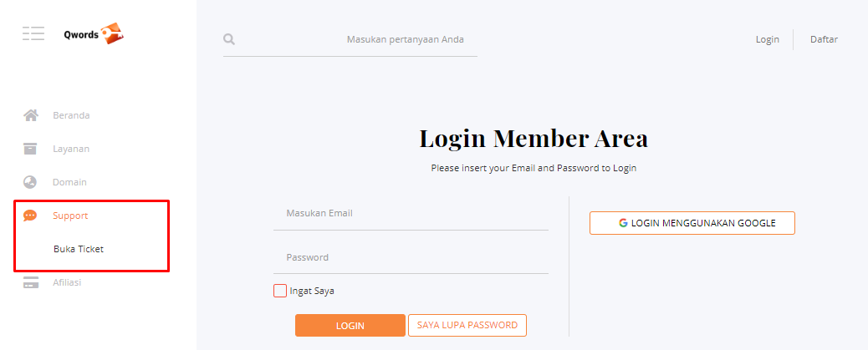
Task: Click the Support chat bubble icon
Action: [30, 216]
